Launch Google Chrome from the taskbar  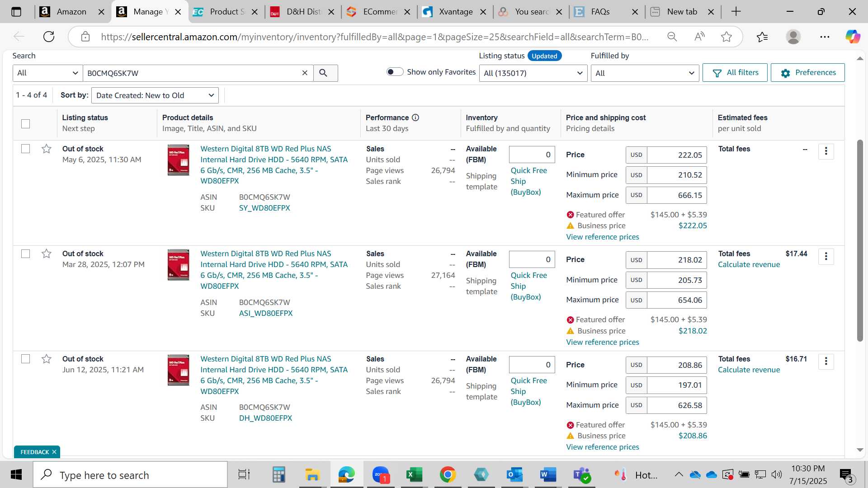click(448, 475)
